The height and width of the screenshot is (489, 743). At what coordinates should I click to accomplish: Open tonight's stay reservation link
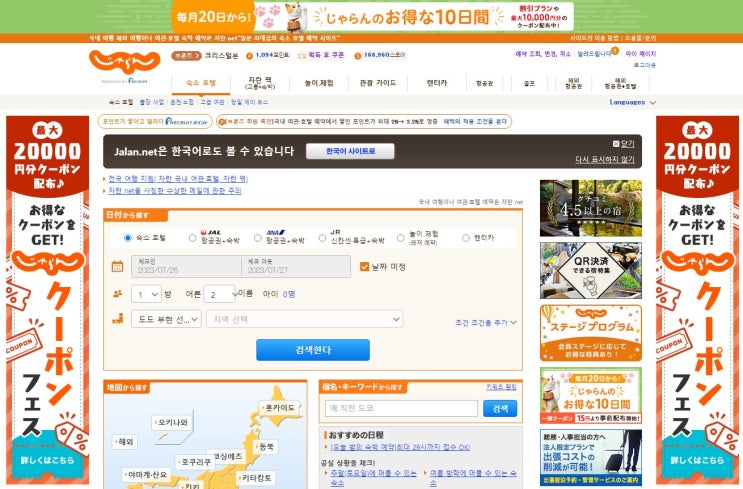tap(400, 447)
